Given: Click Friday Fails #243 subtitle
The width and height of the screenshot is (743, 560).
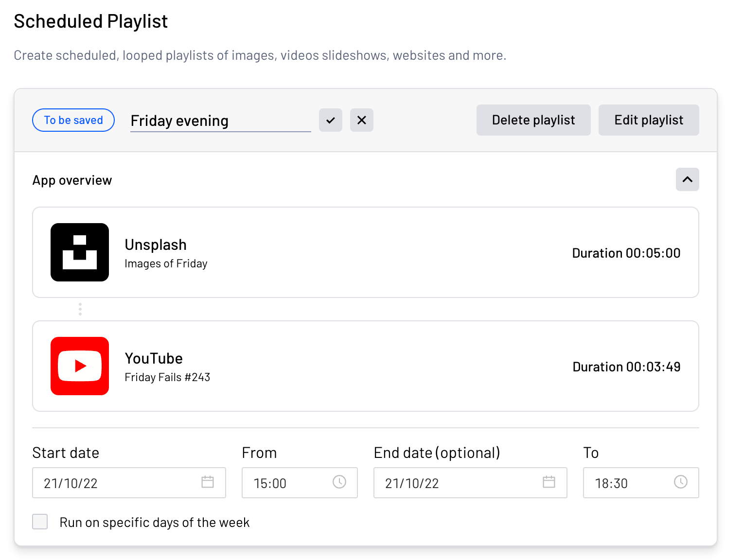Looking at the screenshot, I should pyautogui.click(x=167, y=377).
